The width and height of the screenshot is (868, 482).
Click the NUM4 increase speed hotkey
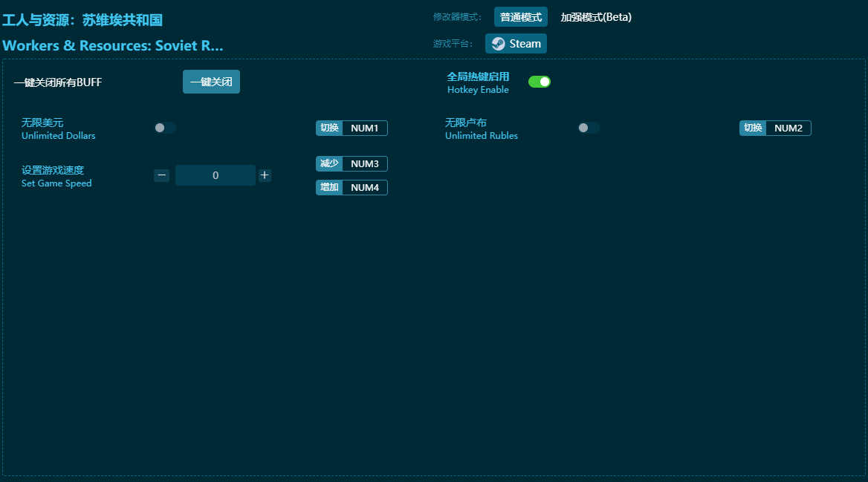pyautogui.click(x=364, y=187)
